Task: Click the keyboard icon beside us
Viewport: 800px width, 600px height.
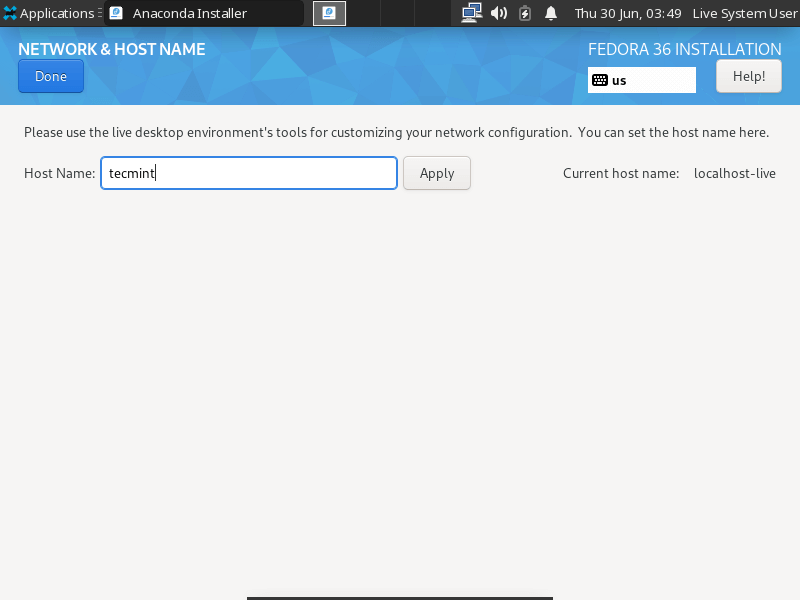Action: click(599, 80)
